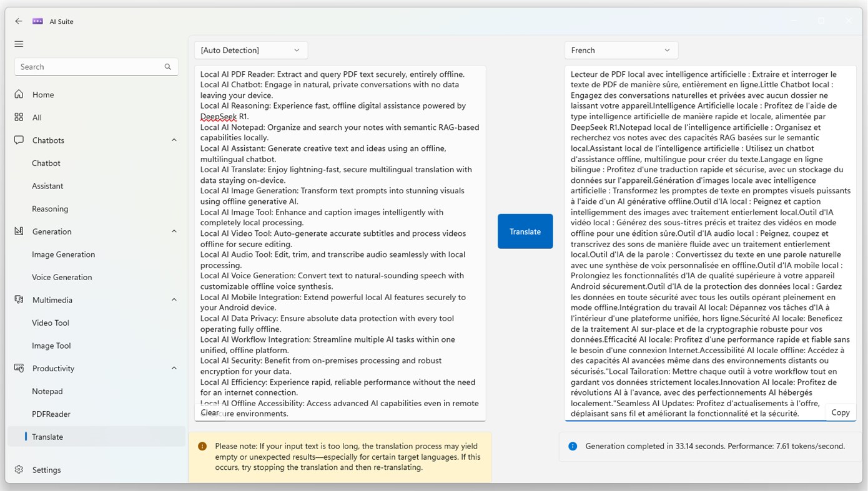Copy the French translation output
The width and height of the screenshot is (868, 491).
(840, 412)
